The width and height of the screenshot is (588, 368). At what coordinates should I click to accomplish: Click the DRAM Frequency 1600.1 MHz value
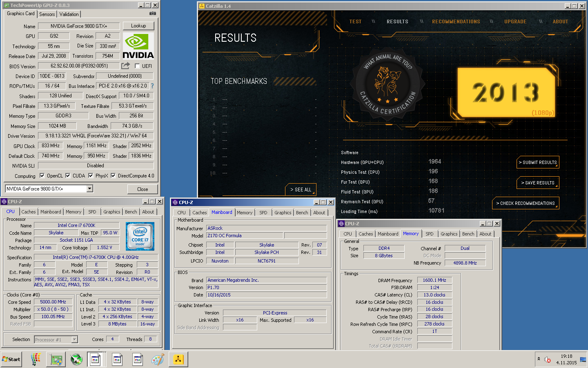[434, 280]
